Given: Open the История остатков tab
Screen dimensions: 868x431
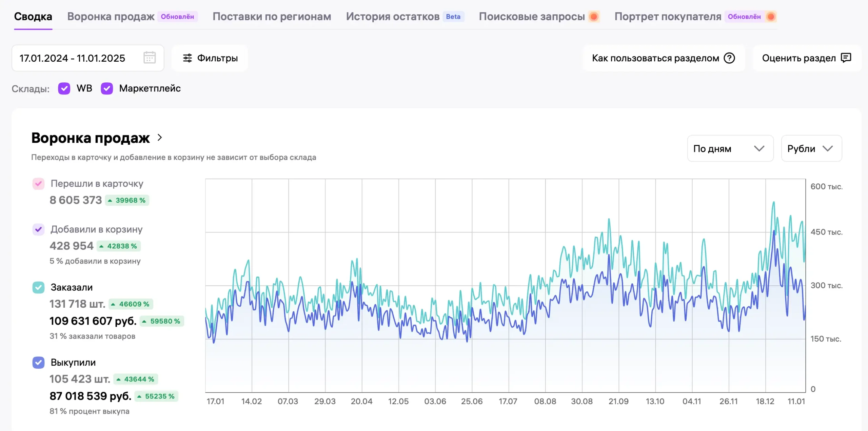Looking at the screenshot, I should click(x=392, y=16).
